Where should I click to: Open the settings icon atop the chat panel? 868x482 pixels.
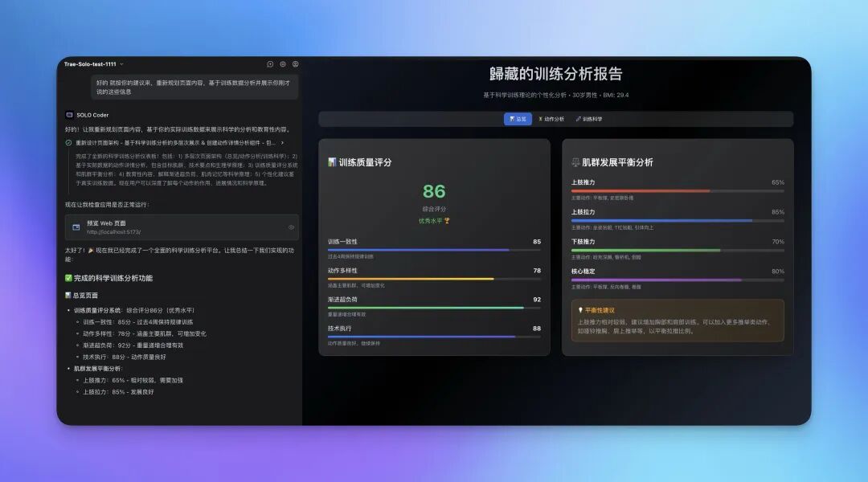[x=293, y=63]
